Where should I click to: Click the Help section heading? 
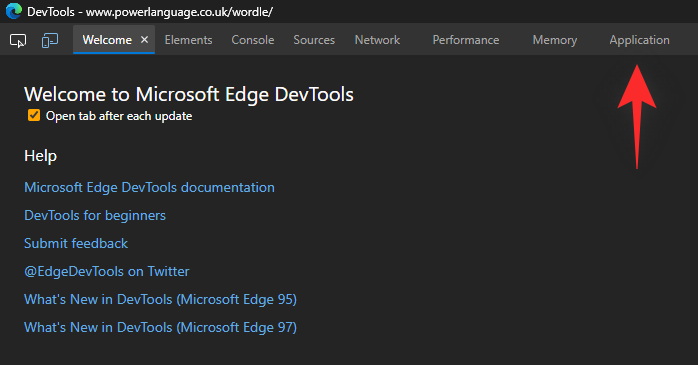coord(41,156)
